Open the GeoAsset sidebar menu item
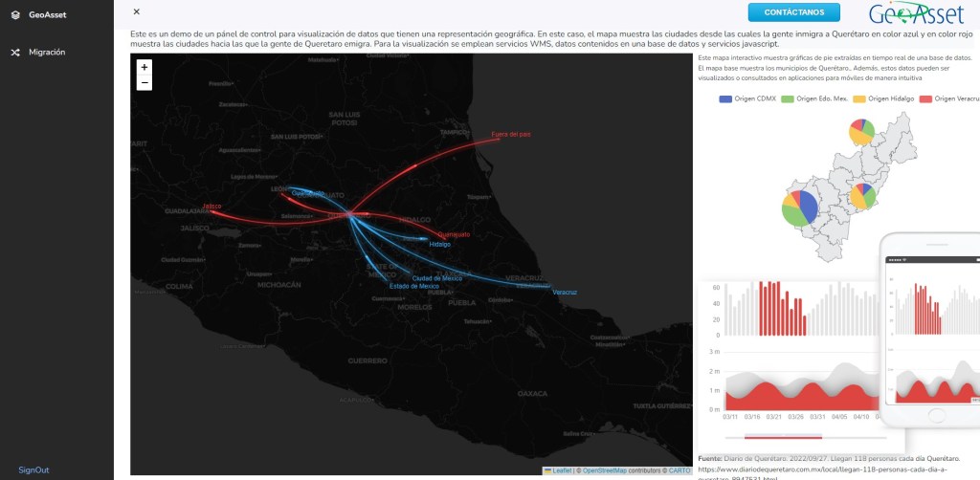Viewport: 980px width, 480px height. tap(46, 14)
